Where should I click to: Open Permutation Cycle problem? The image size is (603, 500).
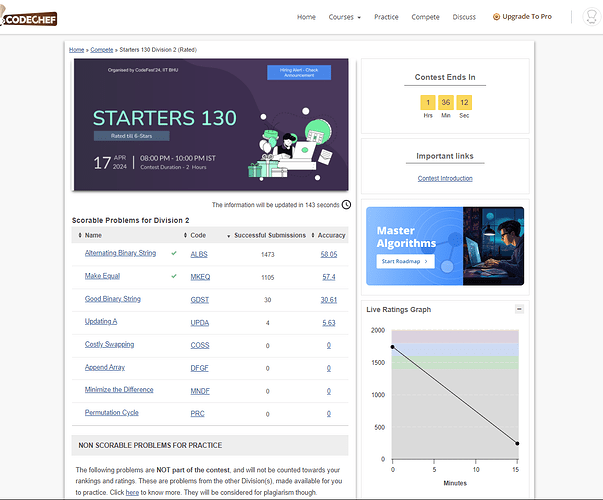[112, 412]
